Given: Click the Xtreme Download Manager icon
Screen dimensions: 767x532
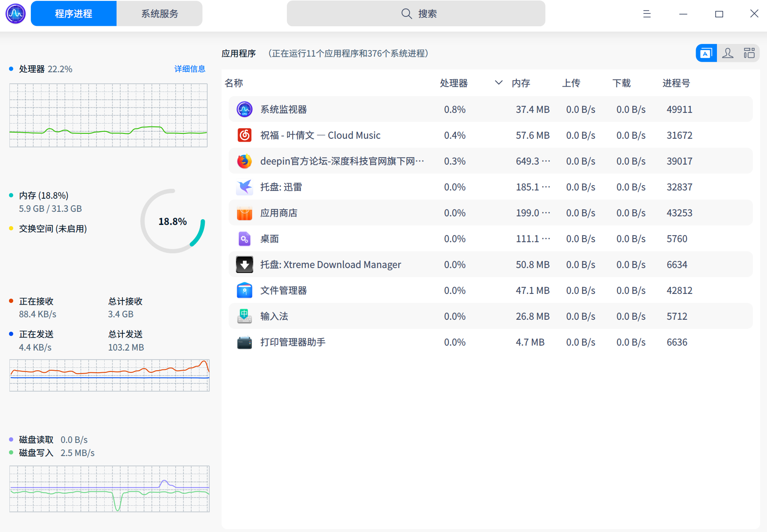Looking at the screenshot, I should point(245,264).
